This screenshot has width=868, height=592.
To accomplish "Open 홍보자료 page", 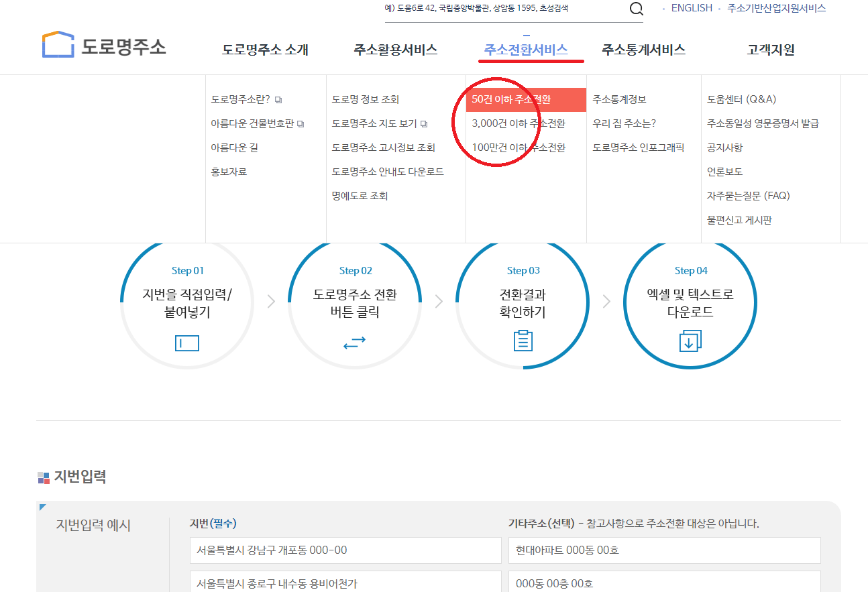I will click(x=229, y=172).
